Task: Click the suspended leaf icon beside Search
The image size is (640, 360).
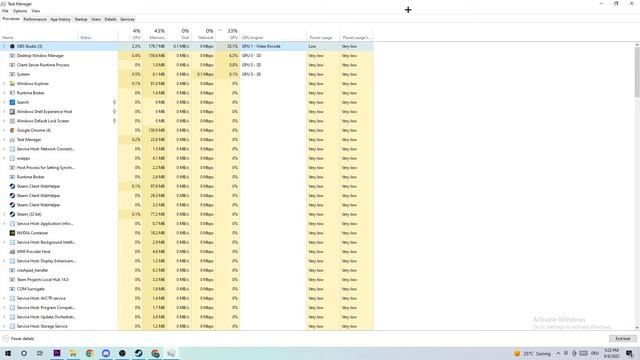Action: pyautogui.click(x=114, y=102)
